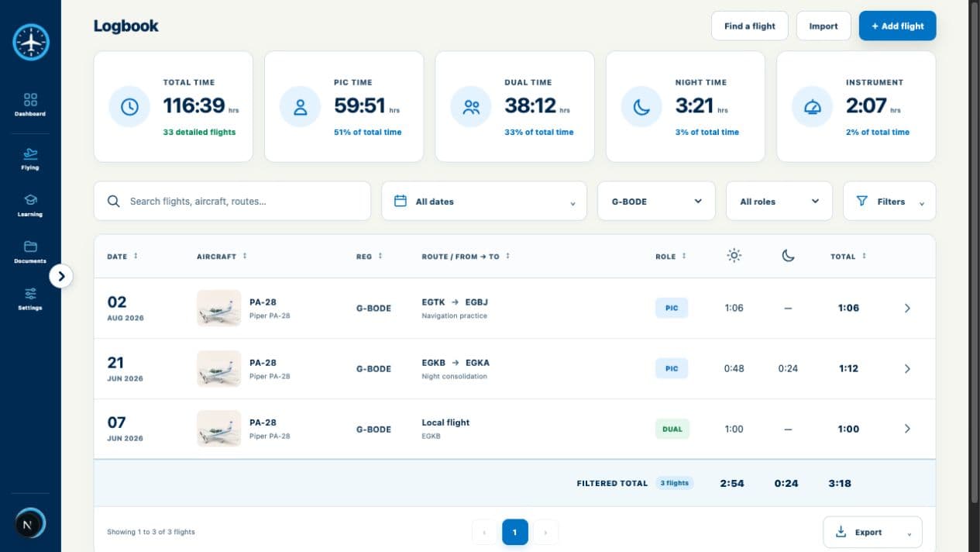This screenshot has width=980, height=552.
Task: Click the calendar icon in dates filter
Action: pyautogui.click(x=401, y=201)
